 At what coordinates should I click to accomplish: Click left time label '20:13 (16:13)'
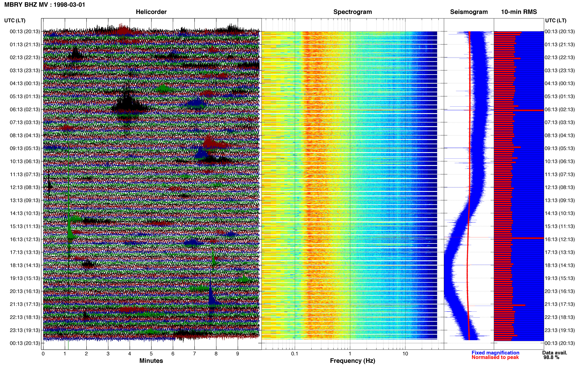(x=25, y=291)
